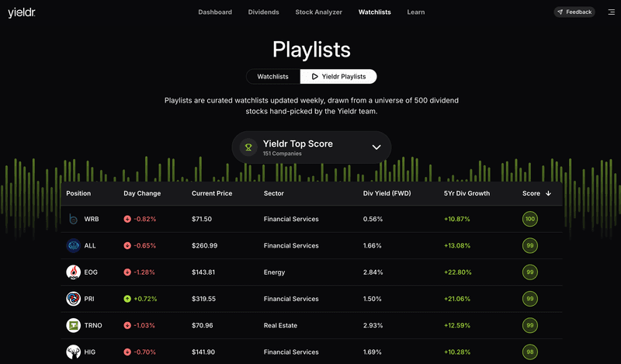Sort by the 5Yr Div Growth header
The width and height of the screenshot is (621, 364).
point(467,193)
